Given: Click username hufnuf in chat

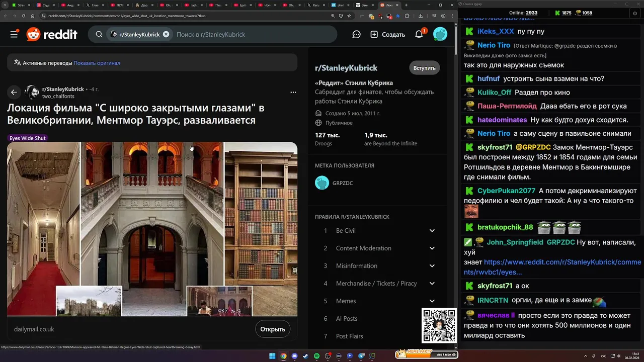Looking at the screenshot, I should pyautogui.click(x=489, y=79).
